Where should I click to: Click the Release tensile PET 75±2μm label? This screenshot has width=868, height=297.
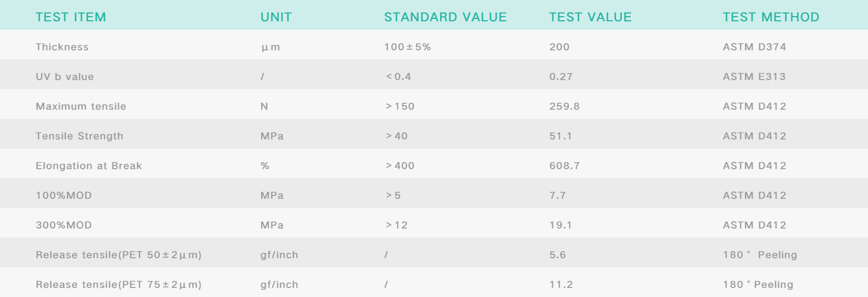click(118, 285)
